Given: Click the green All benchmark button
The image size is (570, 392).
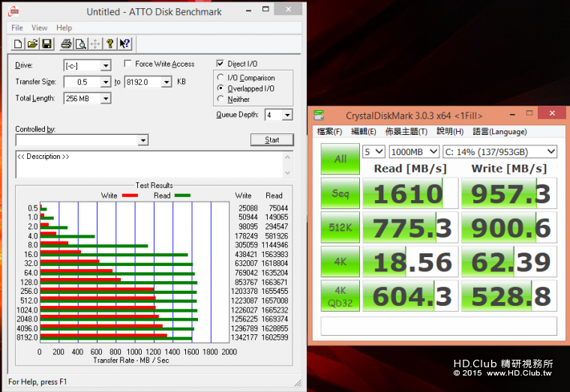Looking at the screenshot, I should (x=340, y=159).
